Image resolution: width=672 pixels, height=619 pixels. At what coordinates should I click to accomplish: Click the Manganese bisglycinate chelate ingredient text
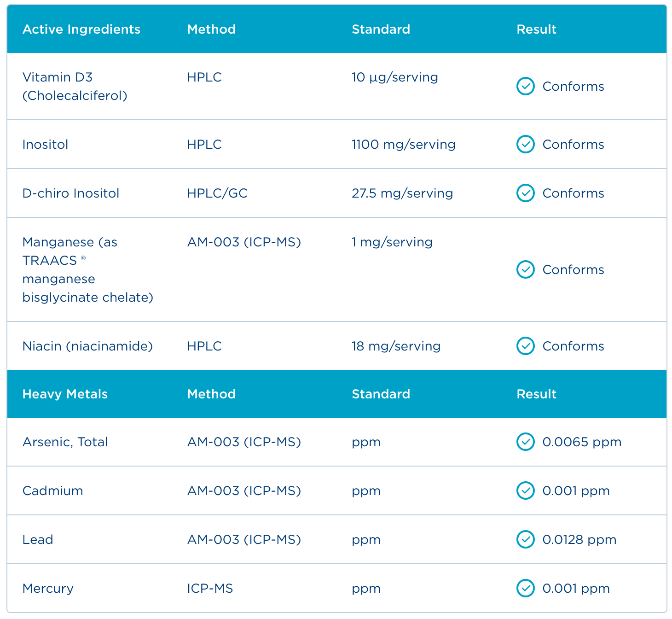[x=87, y=269]
